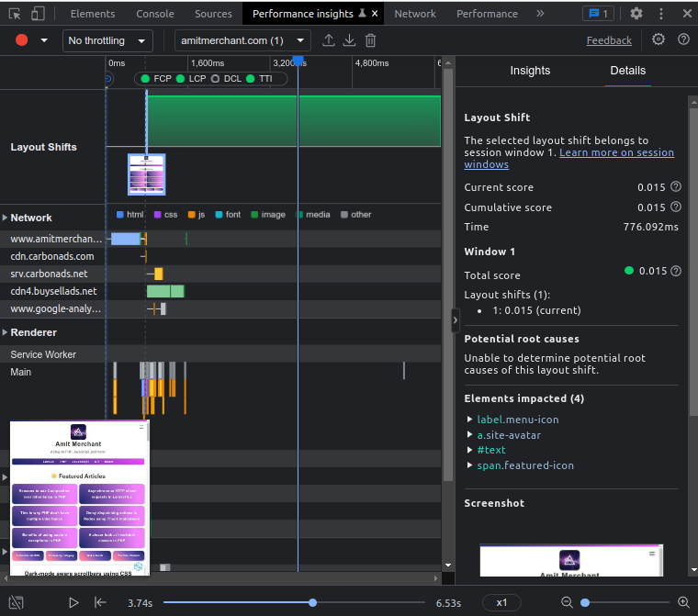The height and width of the screenshot is (616, 698).
Task: Open the amitmerchant.com (1) recording dropdown
Action: pyautogui.click(x=242, y=40)
